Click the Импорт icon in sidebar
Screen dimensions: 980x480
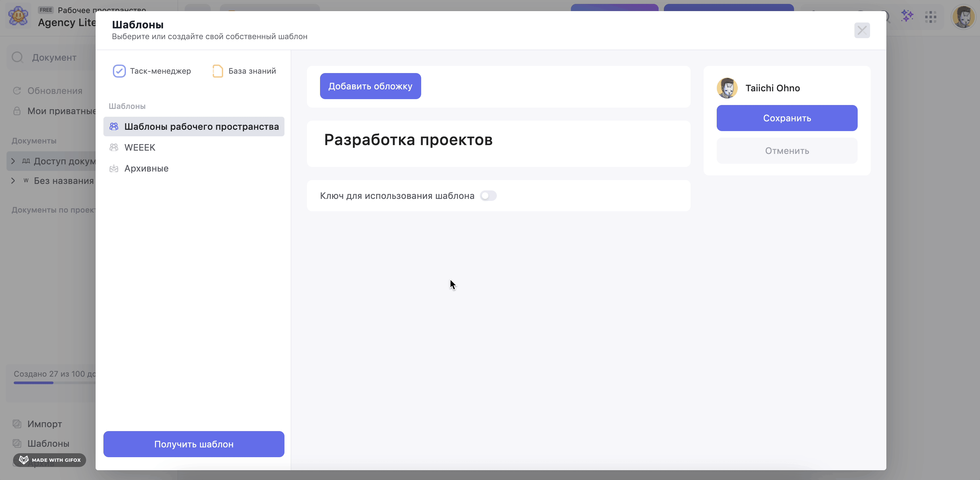click(x=17, y=423)
